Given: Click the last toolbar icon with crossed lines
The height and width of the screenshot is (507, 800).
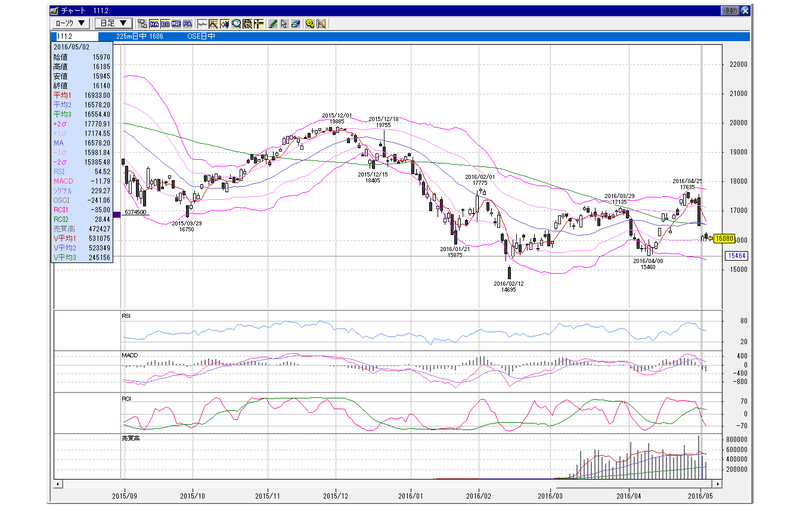Looking at the screenshot, I should (x=321, y=23).
